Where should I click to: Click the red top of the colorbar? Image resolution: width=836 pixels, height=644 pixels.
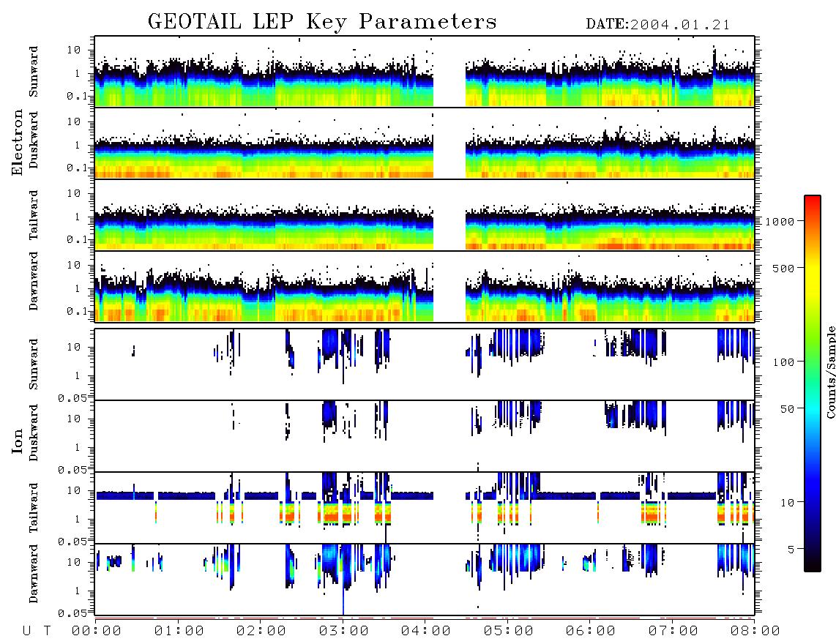(813, 201)
